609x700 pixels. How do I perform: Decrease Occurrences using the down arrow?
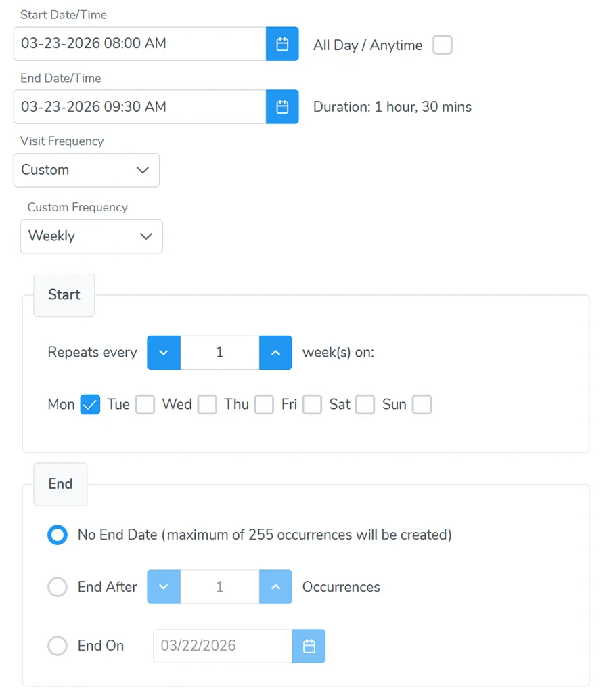point(164,587)
